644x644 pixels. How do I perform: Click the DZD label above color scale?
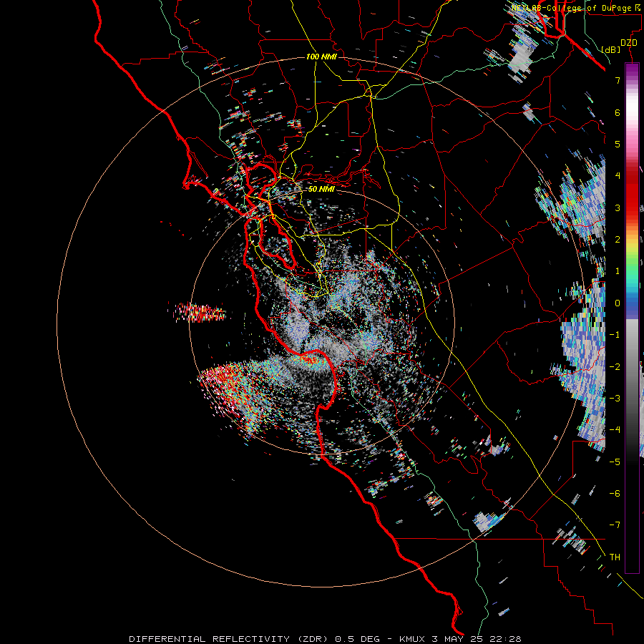(x=629, y=43)
